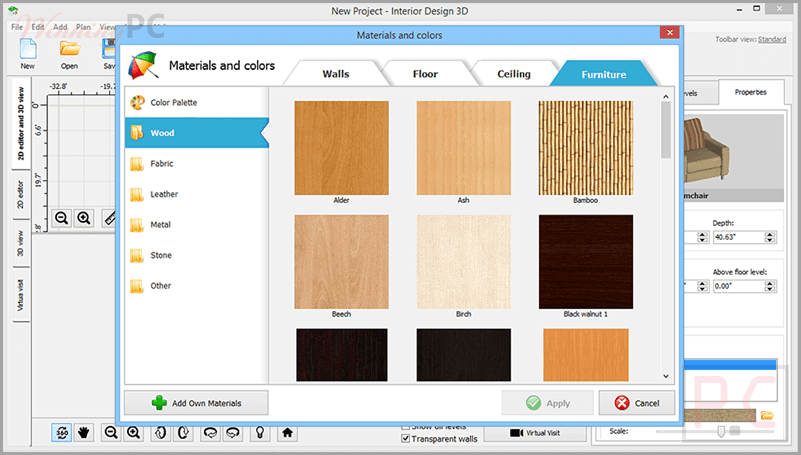
Task: Select the Virtual visit side tab
Action: 21,295
